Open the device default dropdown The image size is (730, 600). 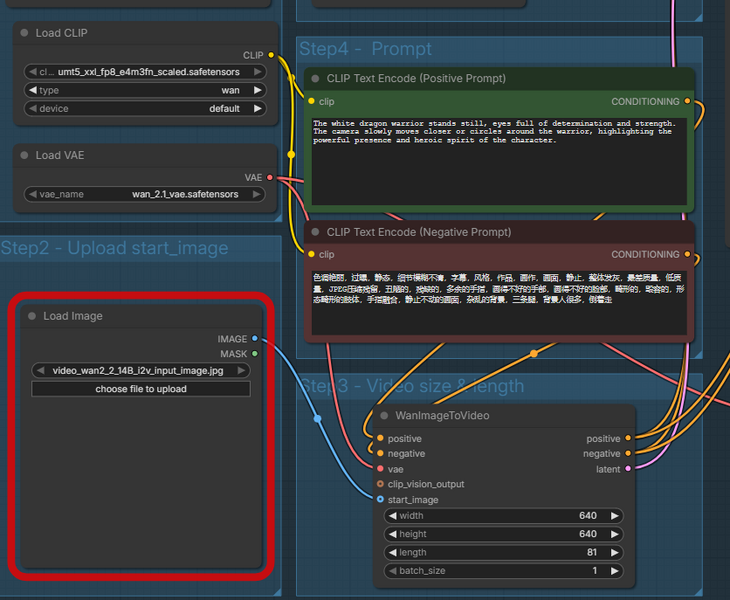tap(145, 108)
